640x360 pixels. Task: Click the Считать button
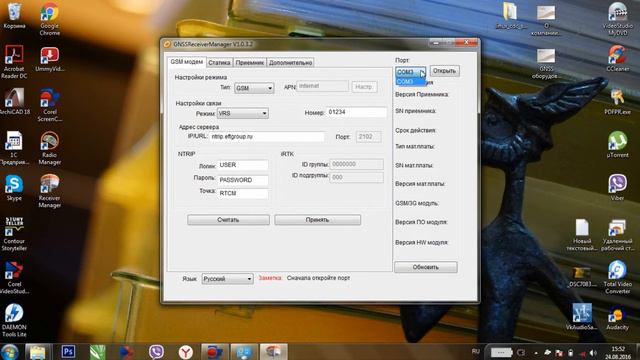(x=228, y=220)
